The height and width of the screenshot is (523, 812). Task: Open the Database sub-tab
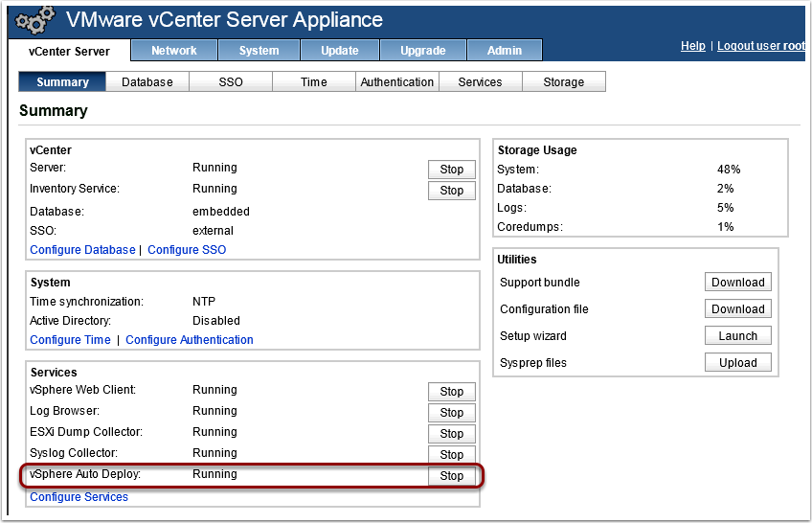pyautogui.click(x=147, y=81)
